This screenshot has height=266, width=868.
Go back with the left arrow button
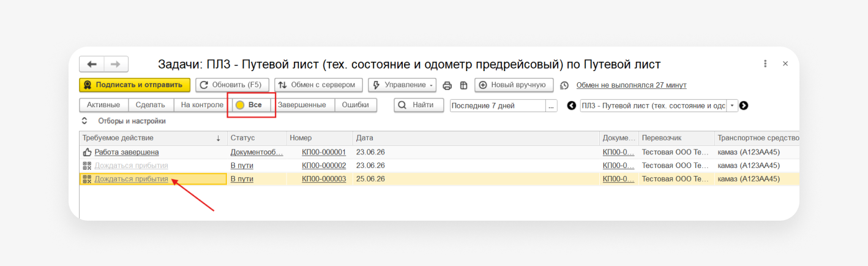(x=92, y=64)
